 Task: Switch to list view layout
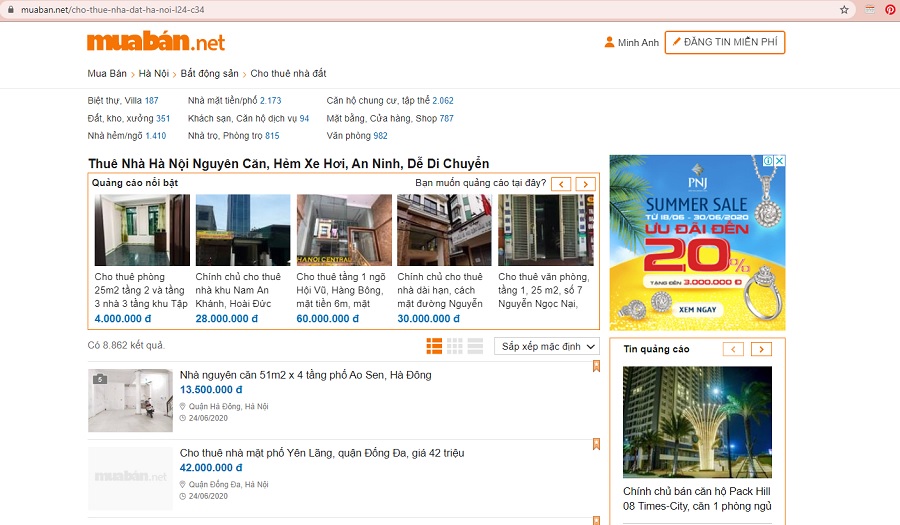434,346
